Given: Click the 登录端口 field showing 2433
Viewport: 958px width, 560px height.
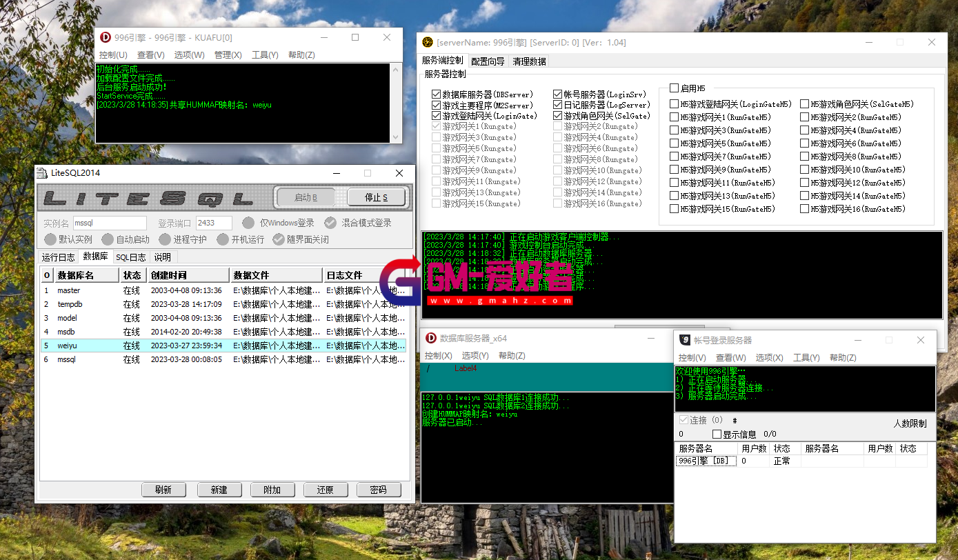Looking at the screenshot, I should tap(214, 223).
